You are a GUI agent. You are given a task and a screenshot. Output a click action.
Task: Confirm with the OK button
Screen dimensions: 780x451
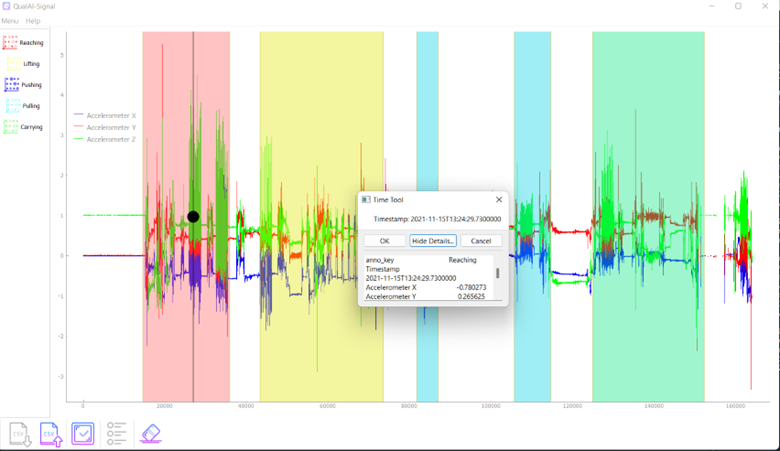coord(385,241)
